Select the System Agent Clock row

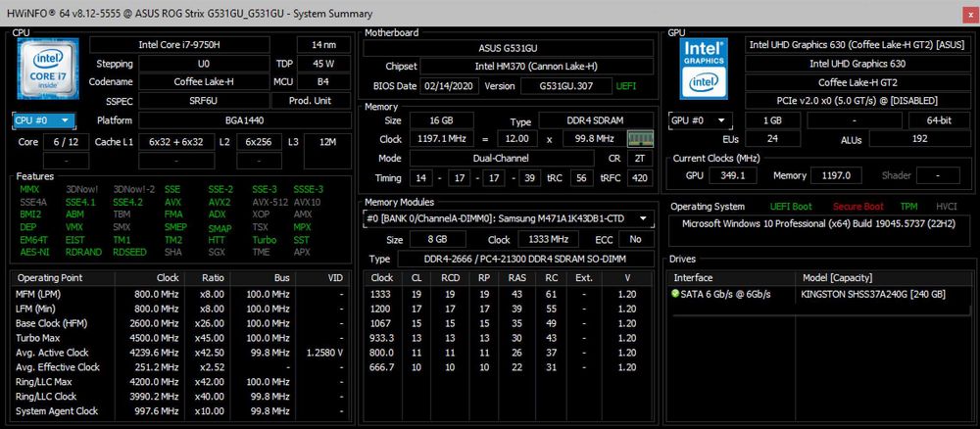click(180, 411)
